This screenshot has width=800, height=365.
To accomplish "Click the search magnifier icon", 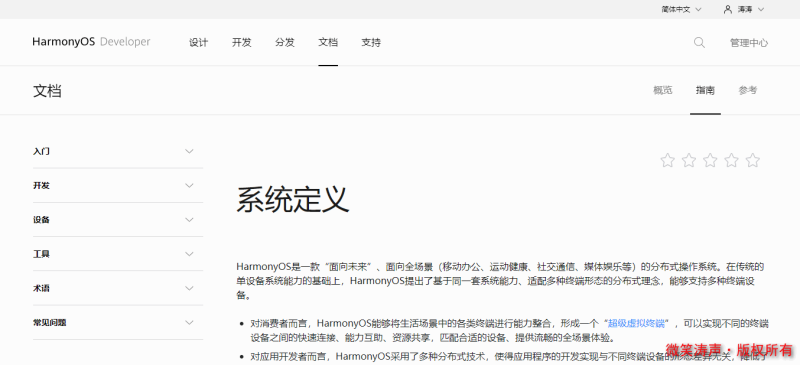I will pos(699,43).
